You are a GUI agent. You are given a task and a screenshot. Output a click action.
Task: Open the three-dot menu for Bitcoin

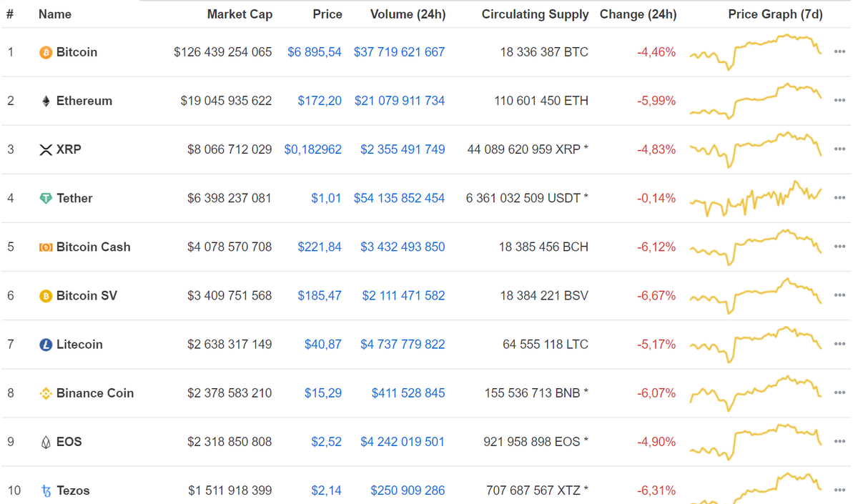tap(839, 52)
